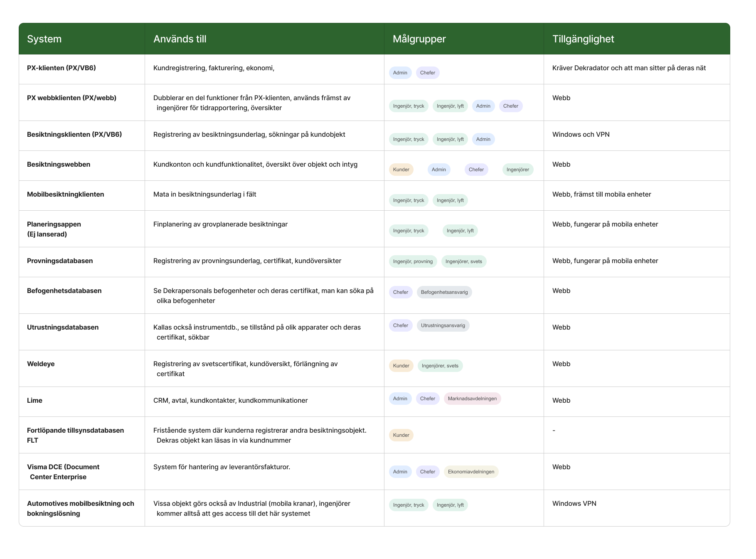
Task: Select "Fortlöpande tillsynsdatabasen FLT" system name
Action: click(75, 435)
